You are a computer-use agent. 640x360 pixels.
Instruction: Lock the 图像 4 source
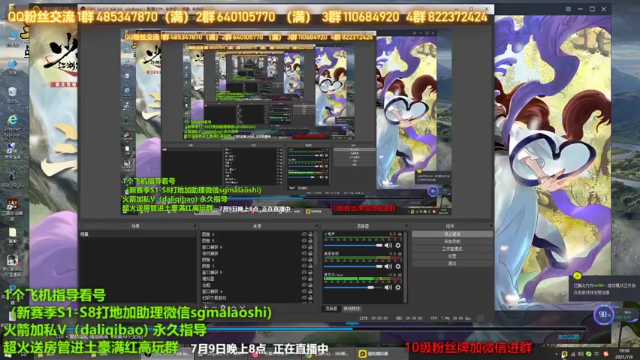point(311,260)
